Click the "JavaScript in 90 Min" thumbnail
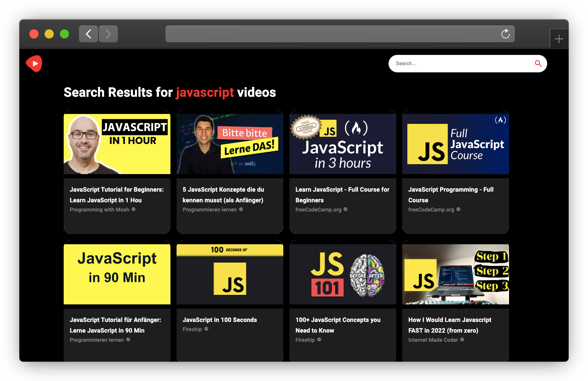Viewport: 588px width, 381px height. point(117,273)
